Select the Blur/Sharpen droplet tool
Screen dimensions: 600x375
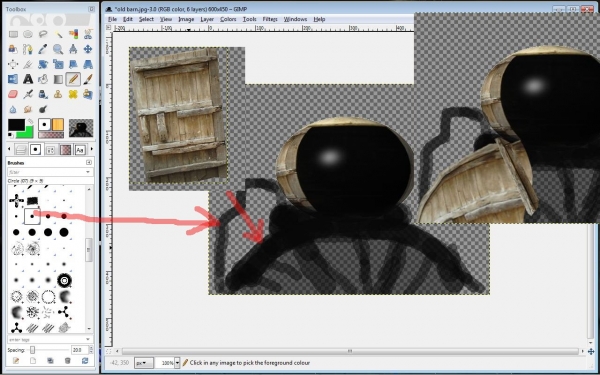click(x=13, y=109)
